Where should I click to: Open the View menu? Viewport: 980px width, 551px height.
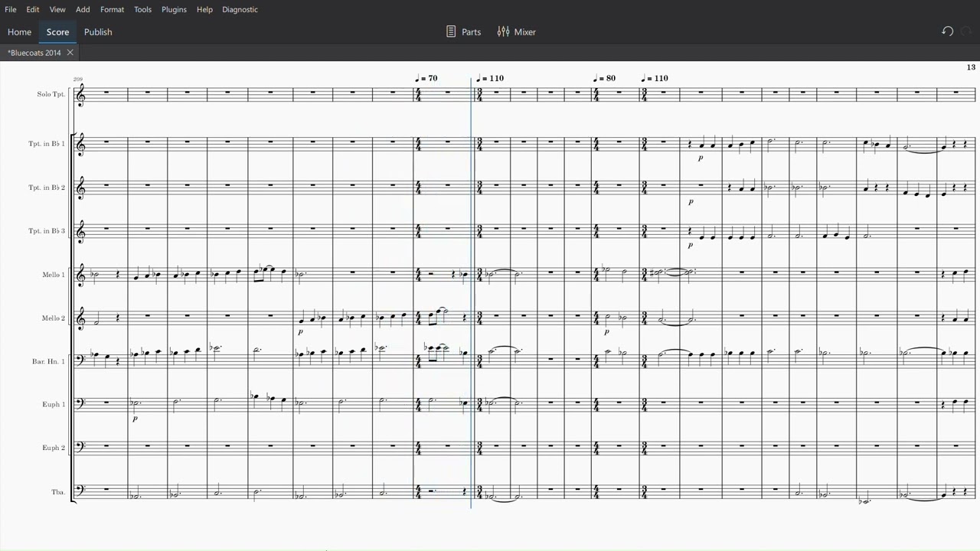point(57,9)
